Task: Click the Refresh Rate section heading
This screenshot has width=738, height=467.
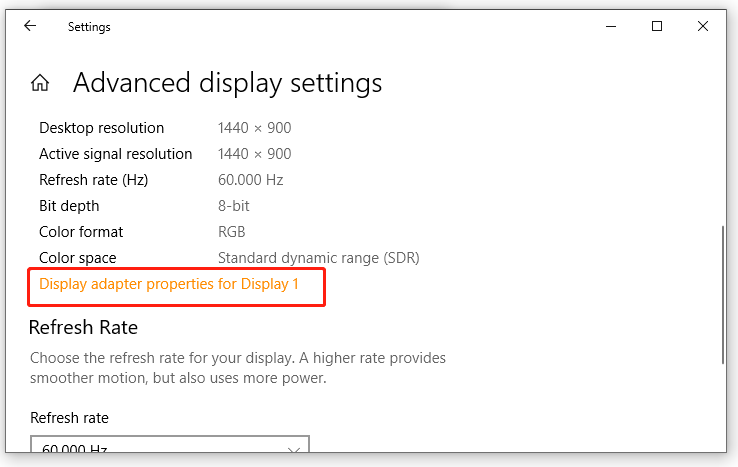Action: pyautogui.click(x=83, y=328)
